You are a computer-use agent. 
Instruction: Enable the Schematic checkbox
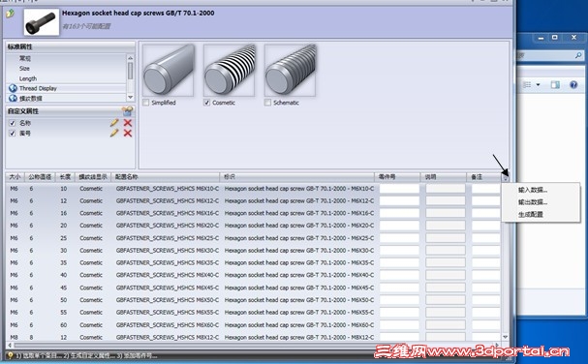tap(267, 103)
